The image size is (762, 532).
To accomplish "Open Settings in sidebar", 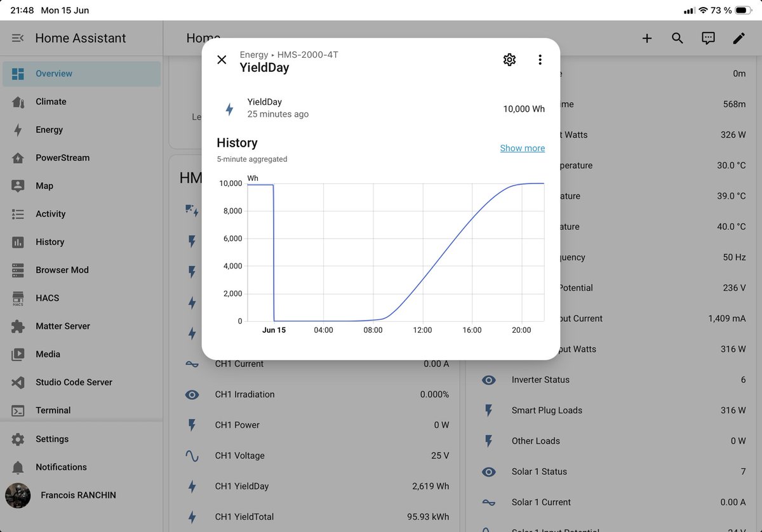I will tap(81, 439).
